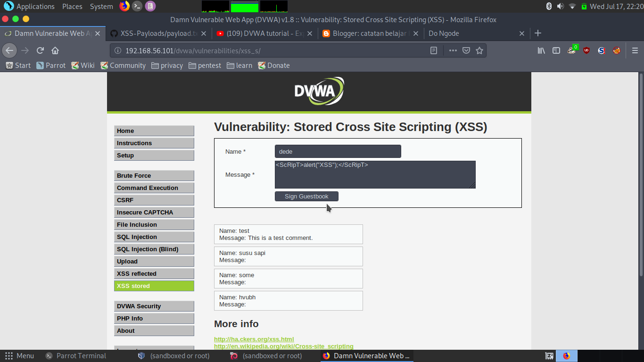Open the Applications menu

pos(35,6)
